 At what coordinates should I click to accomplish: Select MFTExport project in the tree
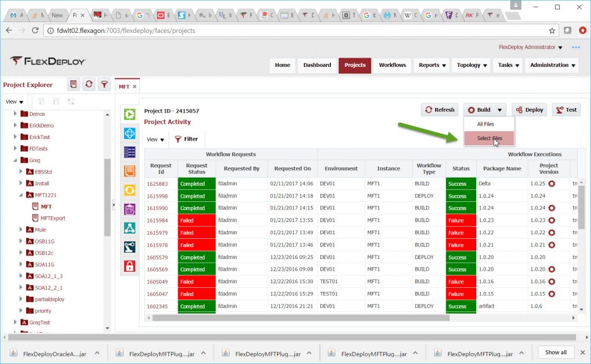tap(53, 218)
